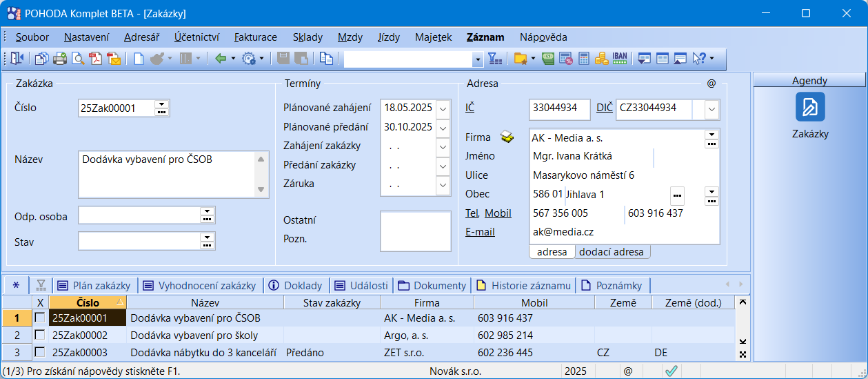Expand the toolbar search combo box arrow

point(477,59)
